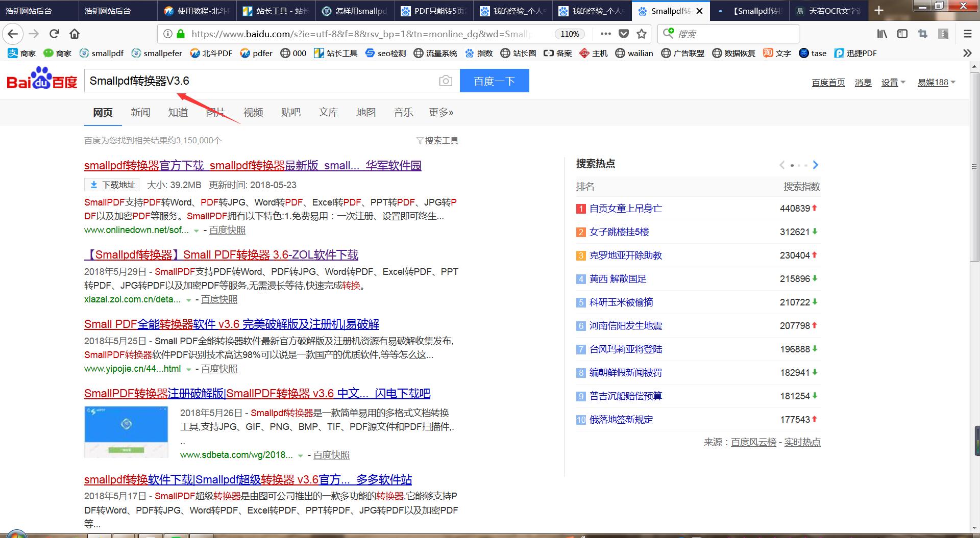Open the ZOL软件下载 result link

pos(222,255)
